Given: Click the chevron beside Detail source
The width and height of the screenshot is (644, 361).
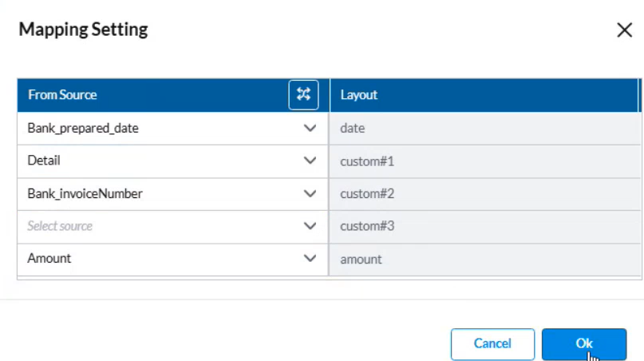Looking at the screenshot, I should tap(310, 161).
